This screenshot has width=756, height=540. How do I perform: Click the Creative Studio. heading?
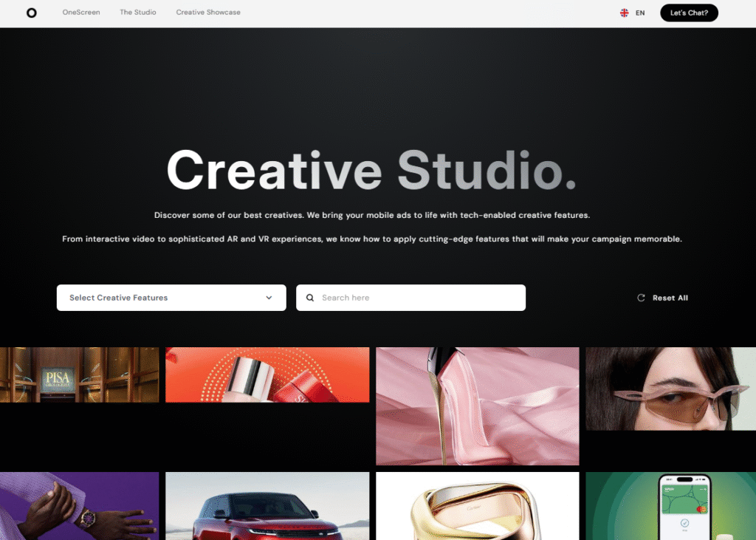(x=371, y=171)
